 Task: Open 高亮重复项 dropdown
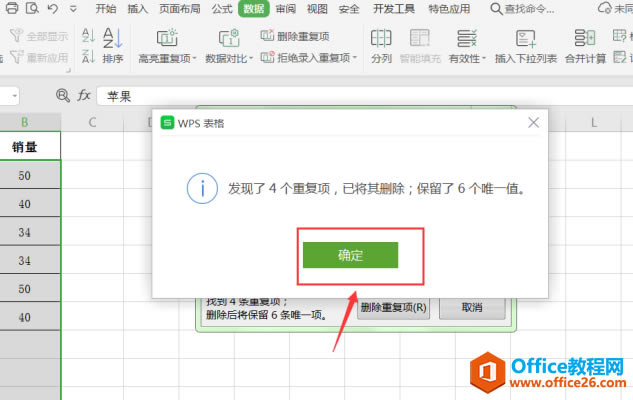click(167, 46)
